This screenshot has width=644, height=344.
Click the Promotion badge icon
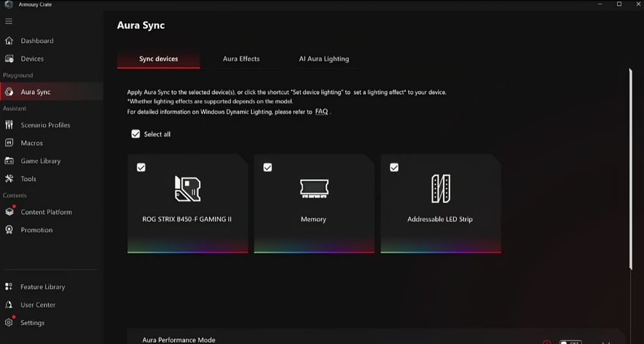click(9, 230)
